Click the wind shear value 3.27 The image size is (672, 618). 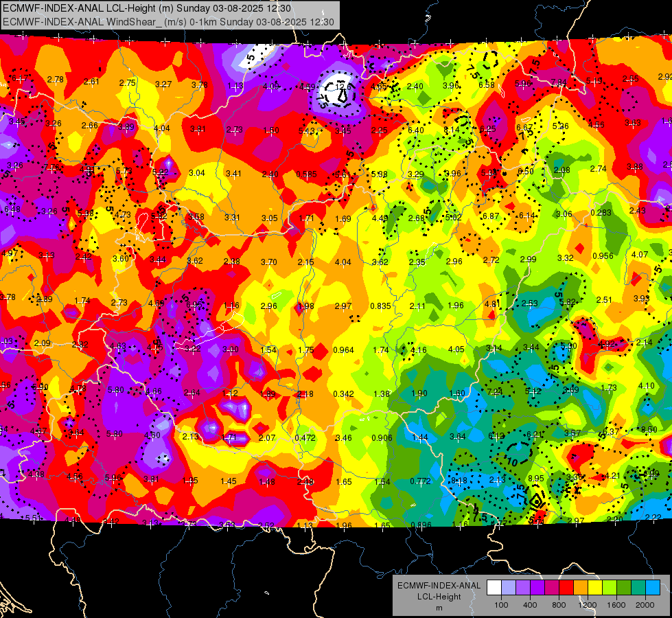tap(164, 84)
